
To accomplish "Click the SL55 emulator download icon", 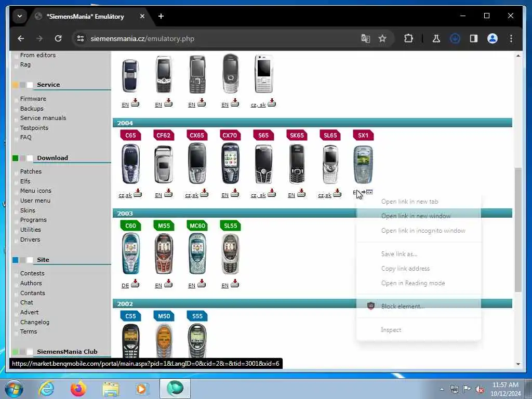I will tap(235, 283).
